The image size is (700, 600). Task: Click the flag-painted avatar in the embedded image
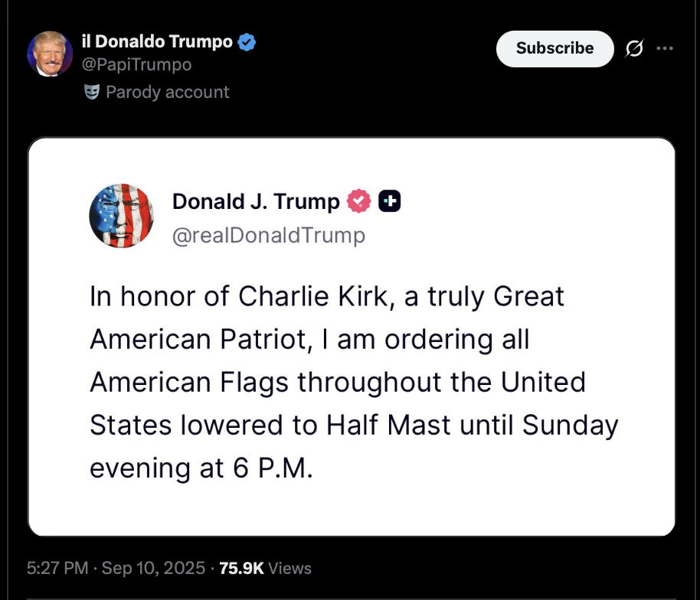point(123,215)
